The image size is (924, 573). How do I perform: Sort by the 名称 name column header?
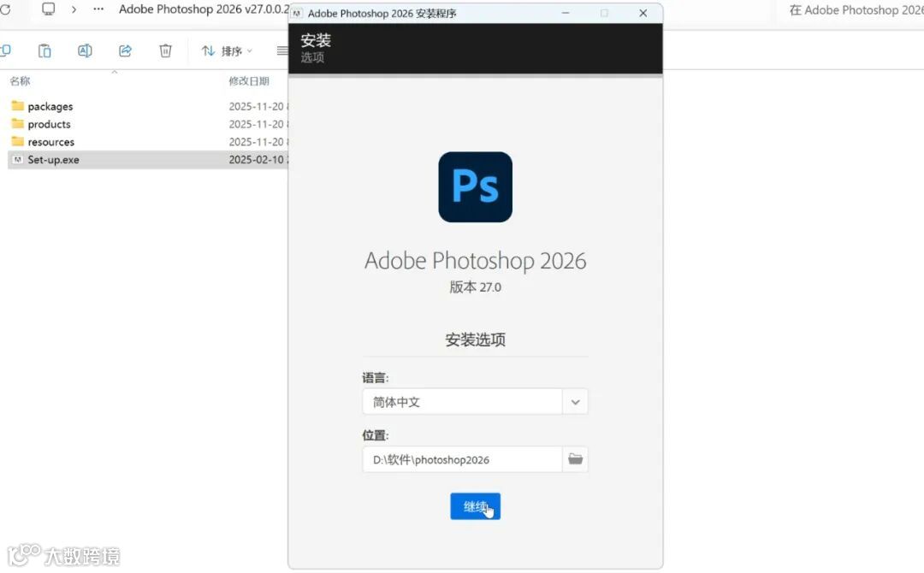pyautogui.click(x=20, y=80)
